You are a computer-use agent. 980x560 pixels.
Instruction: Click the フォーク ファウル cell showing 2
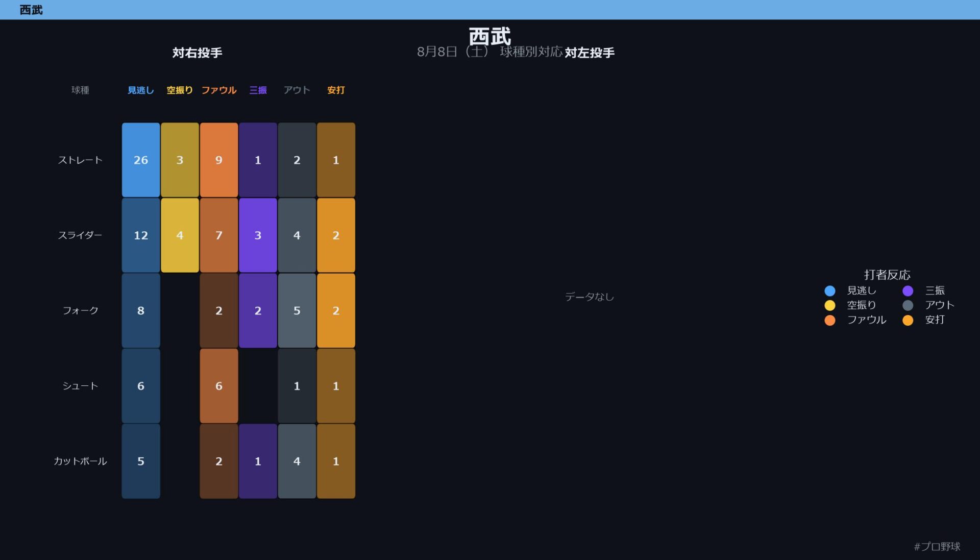(219, 310)
